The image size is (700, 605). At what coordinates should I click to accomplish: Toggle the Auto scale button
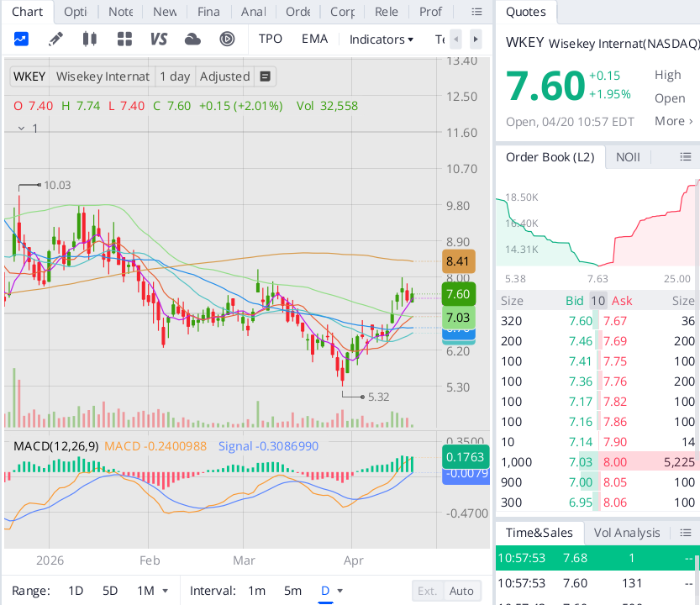click(461, 591)
